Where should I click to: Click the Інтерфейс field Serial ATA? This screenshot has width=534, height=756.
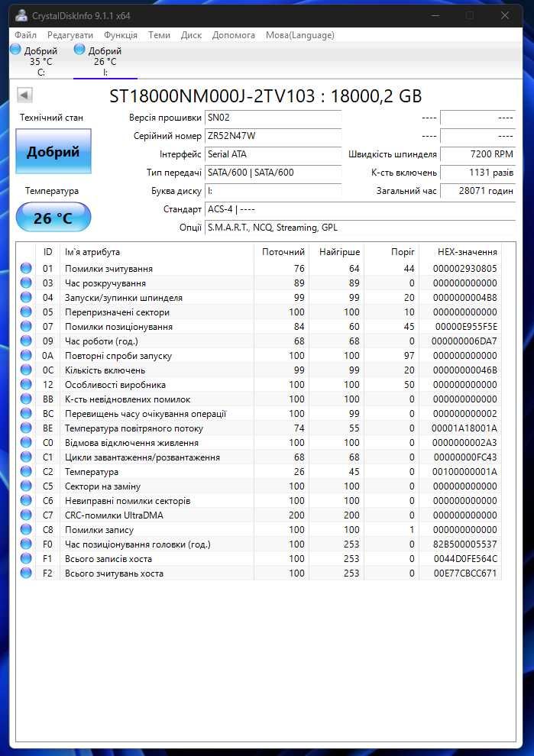[273, 154]
